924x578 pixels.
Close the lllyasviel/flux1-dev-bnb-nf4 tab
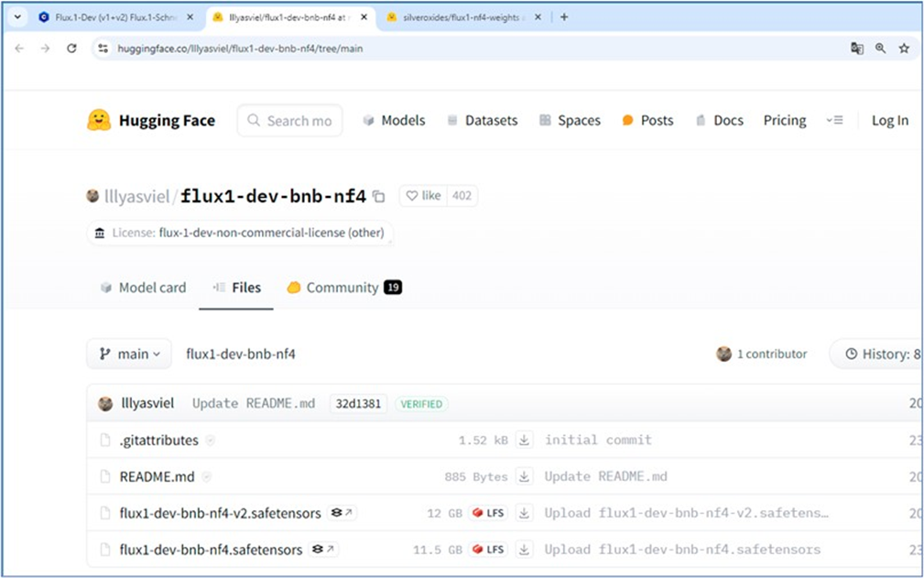coord(364,17)
